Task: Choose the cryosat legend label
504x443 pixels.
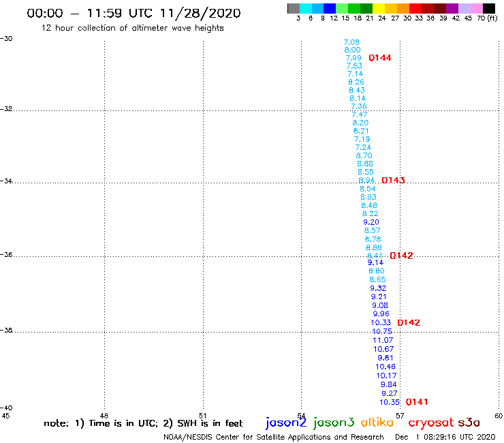Action: [431, 423]
